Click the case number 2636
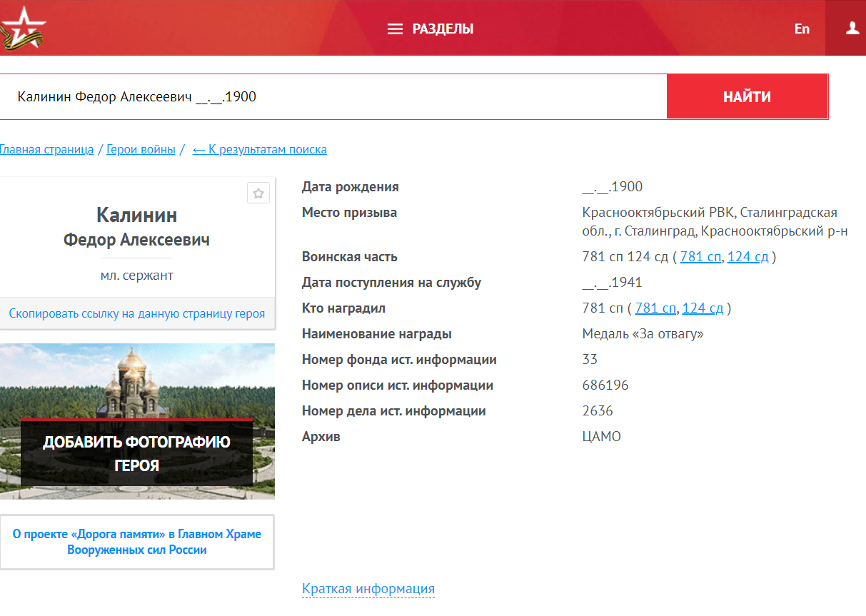866x616 pixels. coord(598,411)
